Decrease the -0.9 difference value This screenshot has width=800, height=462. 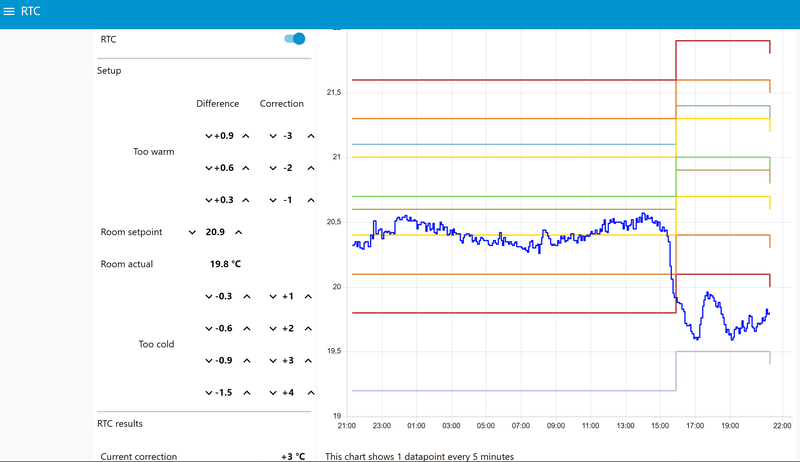[208, 361]
